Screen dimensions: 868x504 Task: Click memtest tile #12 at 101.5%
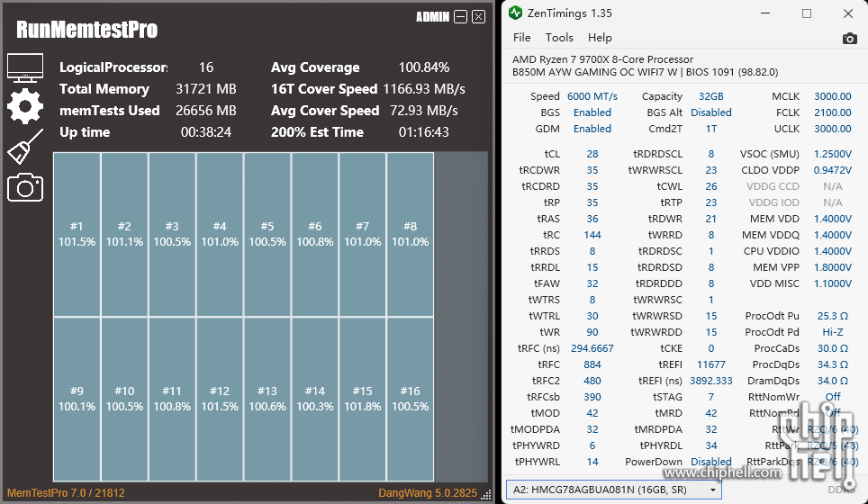click(x=219, y=399)
